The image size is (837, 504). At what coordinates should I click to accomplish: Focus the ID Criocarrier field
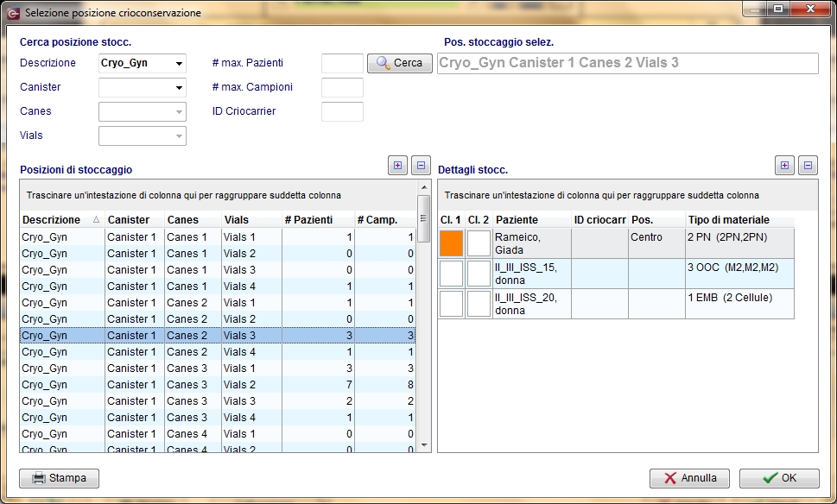click(342, 111)
